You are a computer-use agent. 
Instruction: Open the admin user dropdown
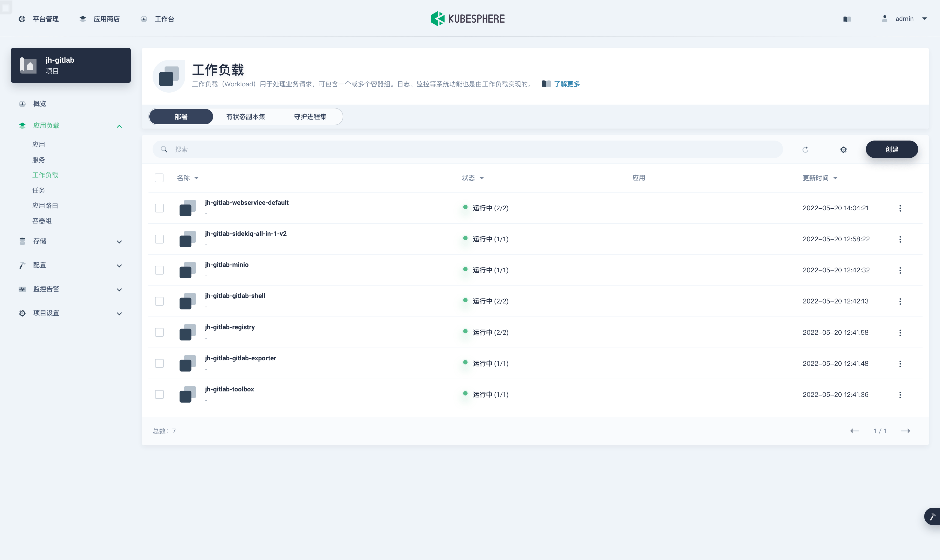(905, 19)
